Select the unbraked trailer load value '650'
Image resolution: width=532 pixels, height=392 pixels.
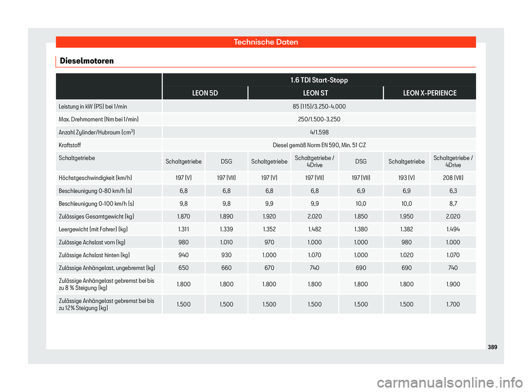(183, 268)
